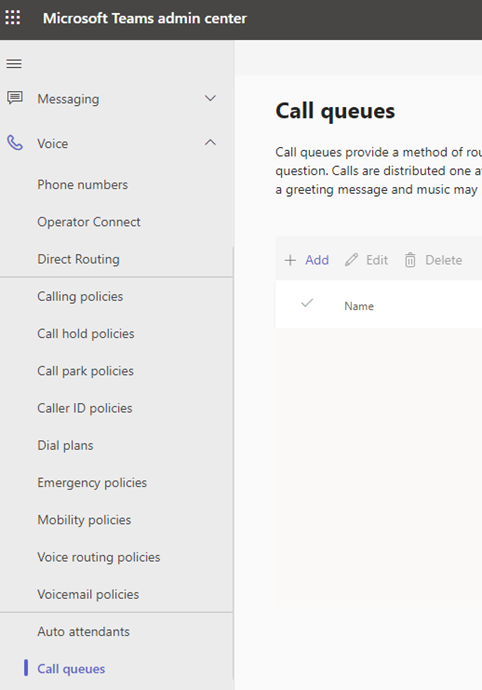482x690 pixels.
Task: Click the Add button label
Action: point(317,260)
